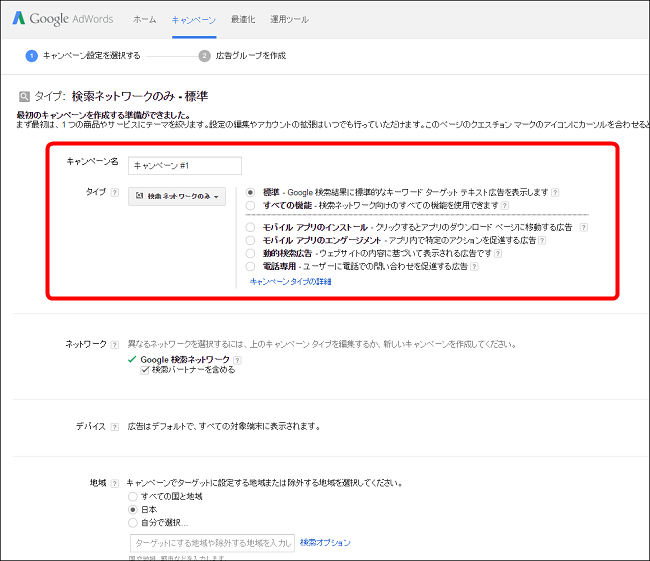Image resolution: width=650 pixels, height=561 pixels.
Task: Select すべての国と地域 radio button
Action: 133,496
